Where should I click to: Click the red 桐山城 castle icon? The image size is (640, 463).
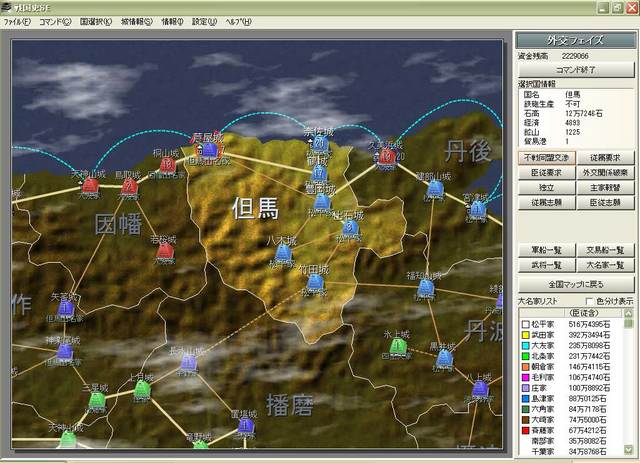[x=167, y=165]
